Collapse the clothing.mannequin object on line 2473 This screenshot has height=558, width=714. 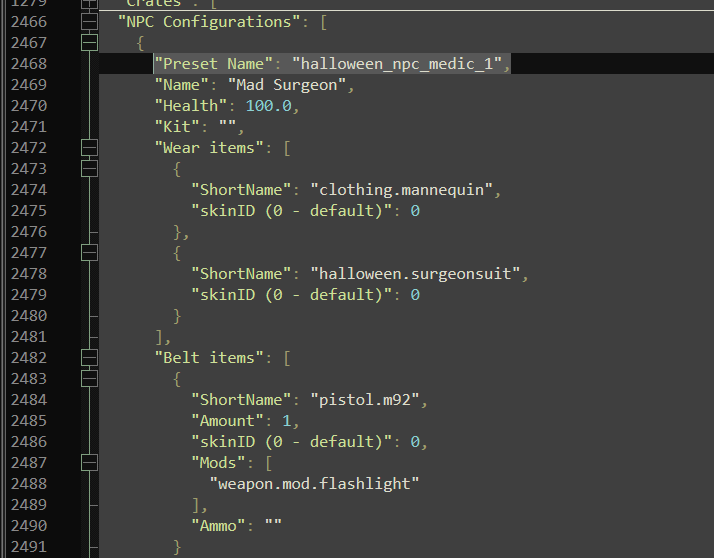89,169
